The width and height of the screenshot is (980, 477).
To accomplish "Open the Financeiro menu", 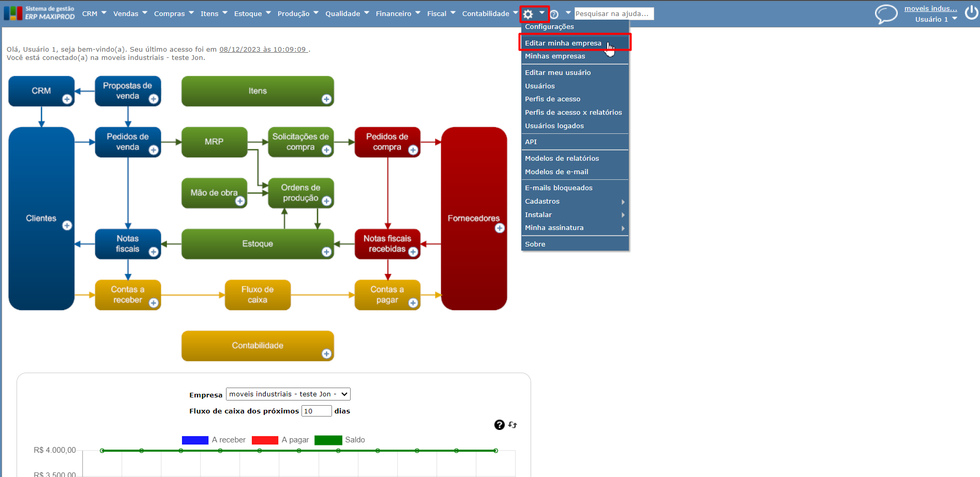I will pyautogui.click(x=398, y=13).
